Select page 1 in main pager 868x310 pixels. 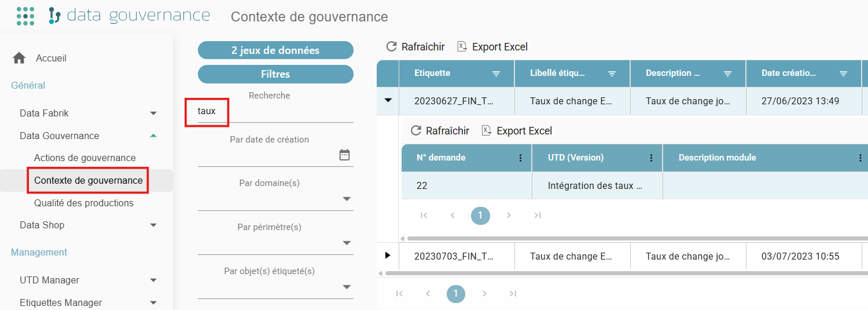(456, 294)
